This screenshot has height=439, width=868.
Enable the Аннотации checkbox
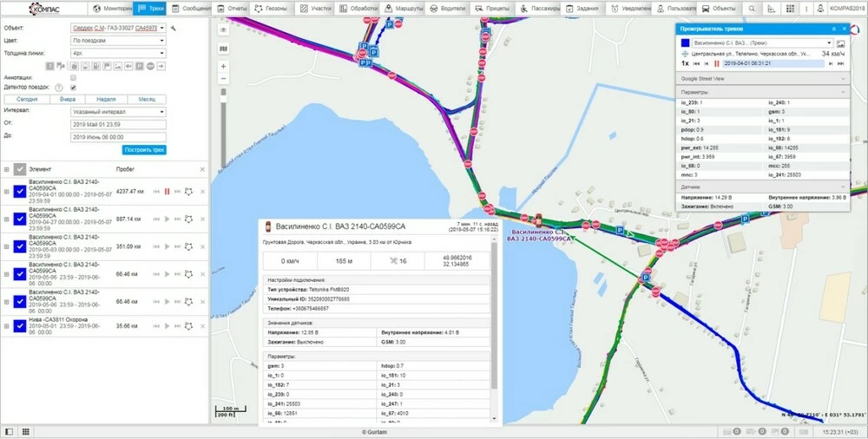click(73, 76)
